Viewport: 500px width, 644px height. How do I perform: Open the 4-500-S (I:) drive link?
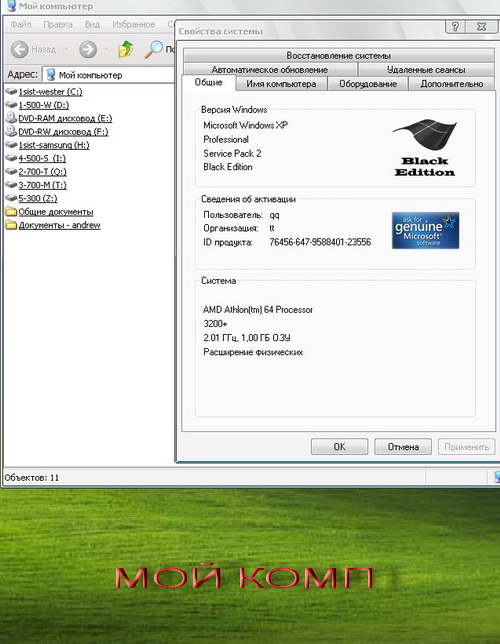[42, 158]
